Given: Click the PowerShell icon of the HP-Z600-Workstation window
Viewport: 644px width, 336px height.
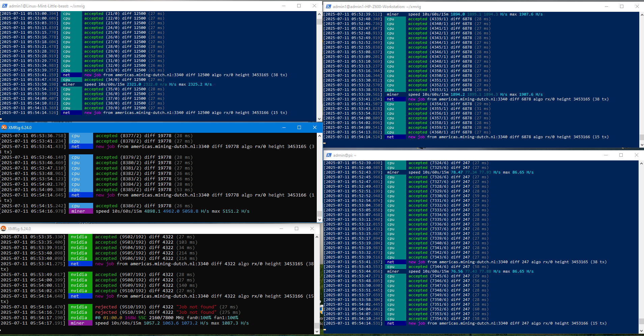Looking at the screenshot, I should click(328, 6).
